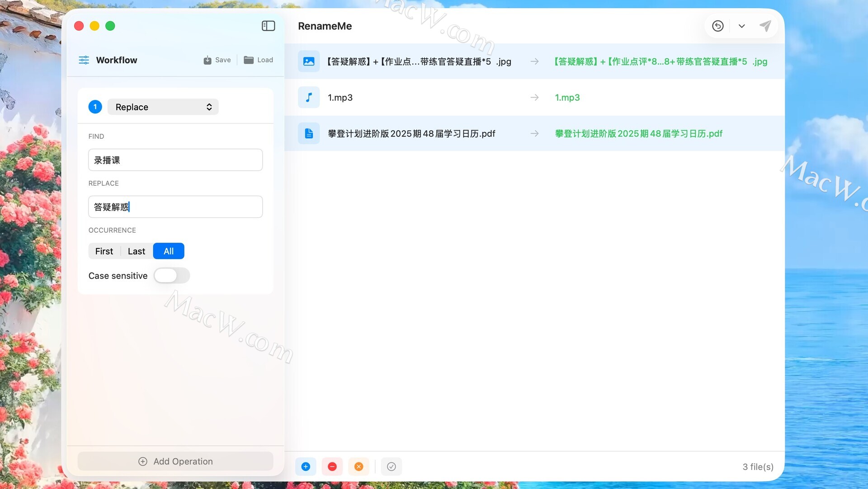Select All occurrence option
This screenshot has height=489, width=868.
(168, 251)
